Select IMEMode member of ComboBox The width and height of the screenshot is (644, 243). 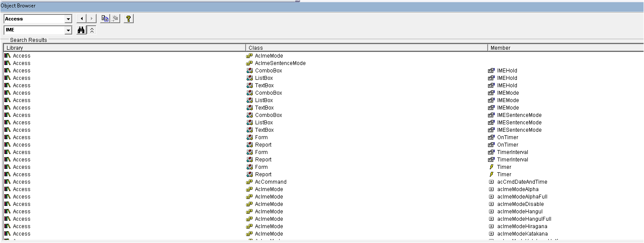508,93
